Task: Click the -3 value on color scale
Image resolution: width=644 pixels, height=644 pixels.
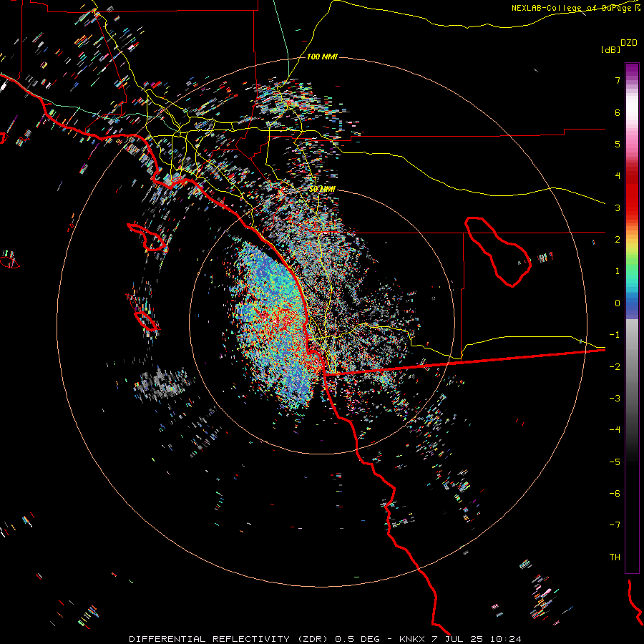Action: tap(615, 398)
